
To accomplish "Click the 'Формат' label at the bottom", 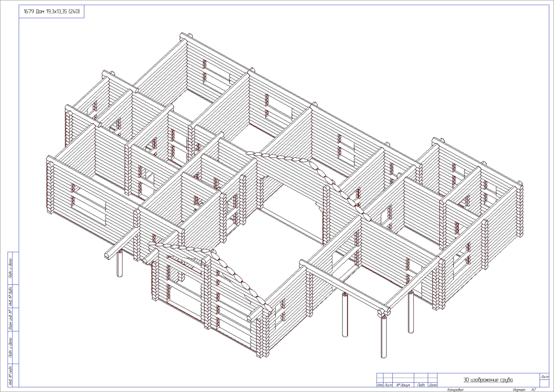I will (519, 390).
